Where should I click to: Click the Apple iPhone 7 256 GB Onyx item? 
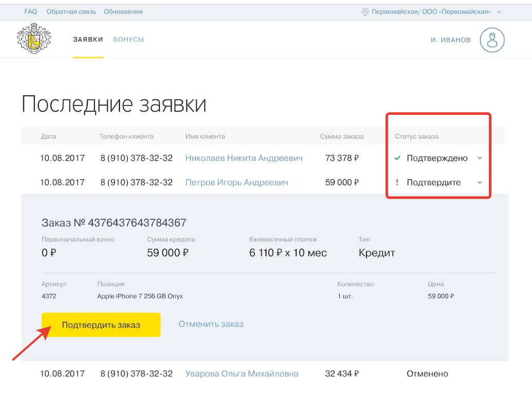(140, 296)
